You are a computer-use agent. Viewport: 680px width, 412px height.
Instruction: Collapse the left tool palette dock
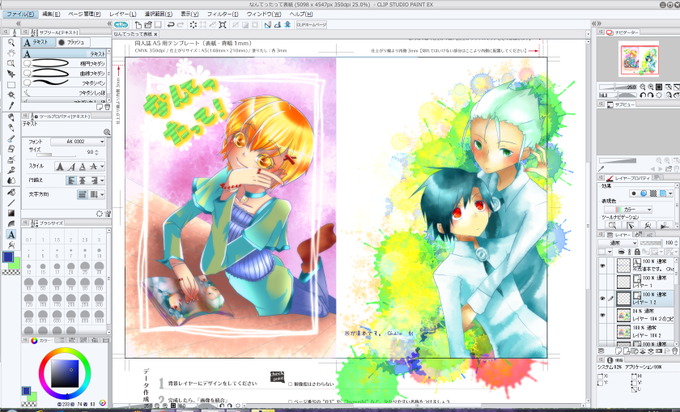[x=18, y=23]
